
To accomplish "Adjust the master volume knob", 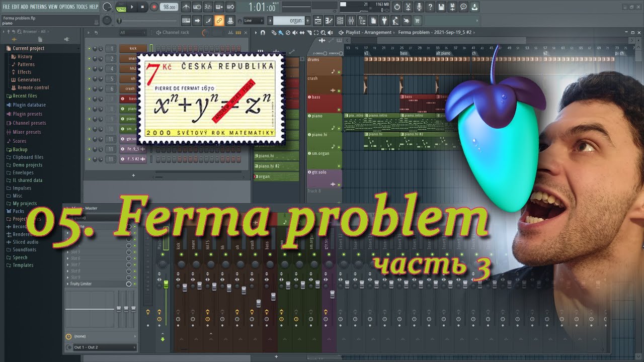I will click(x=107, y=7).
